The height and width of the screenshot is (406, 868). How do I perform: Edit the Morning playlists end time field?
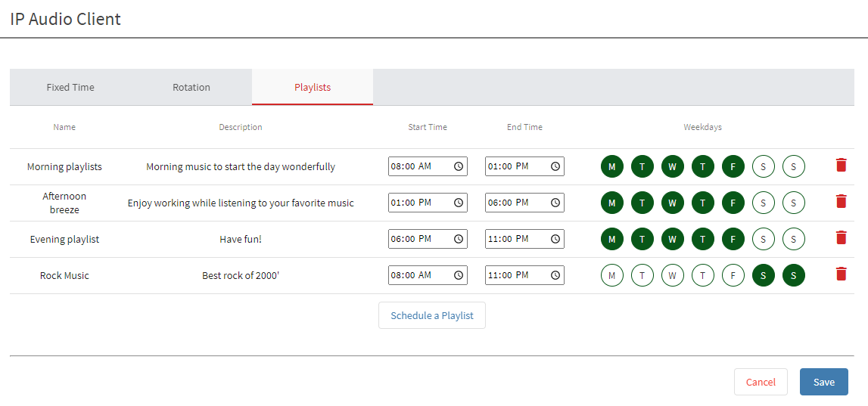tap(515, 166)
